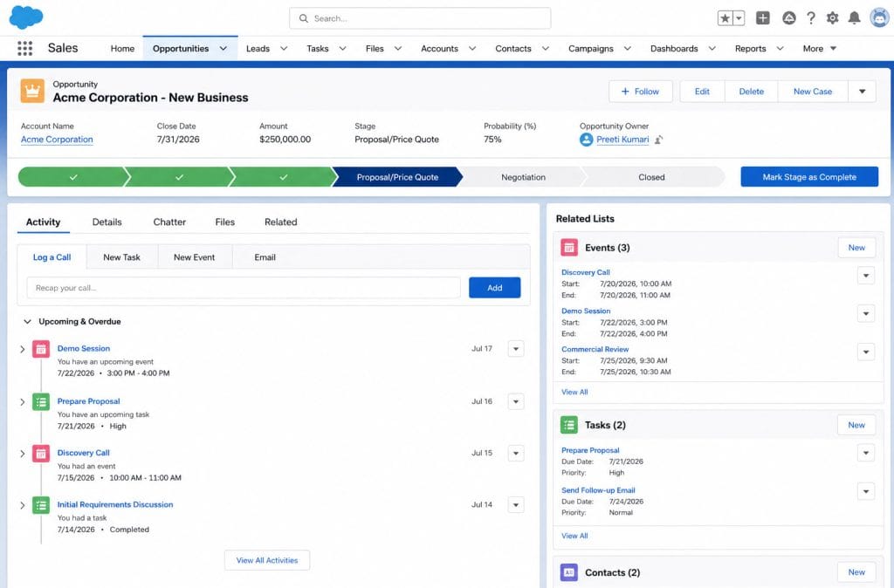
Task: Expand the Initial Requirements Discussion timeline item
Action: (22, 505)
